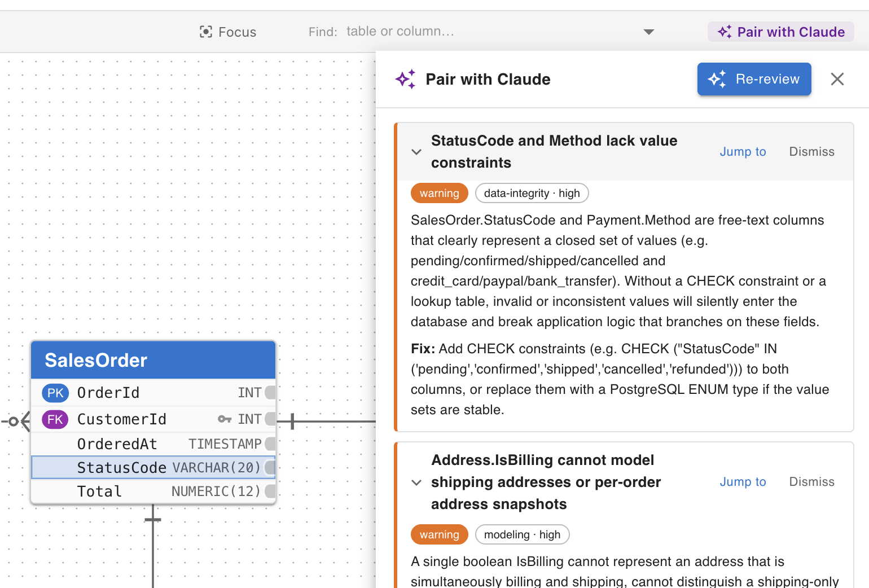Select the Total column row

coord(153,492)
